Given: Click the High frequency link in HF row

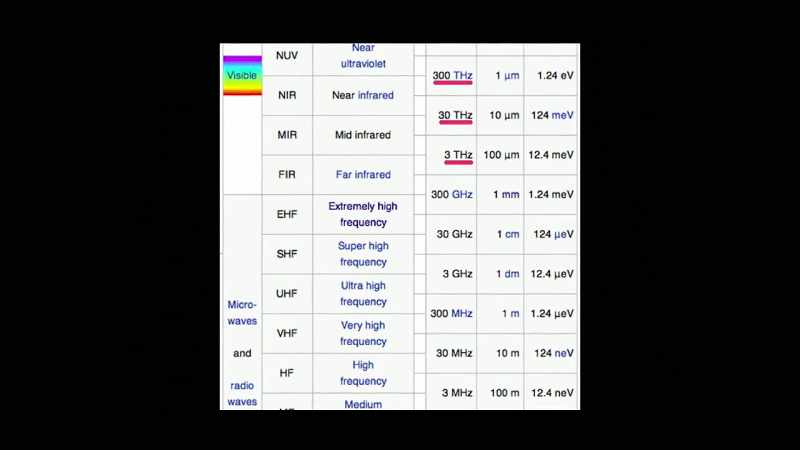Looking at the screenshot, I should pyautogui.click(x=363, y=373).
